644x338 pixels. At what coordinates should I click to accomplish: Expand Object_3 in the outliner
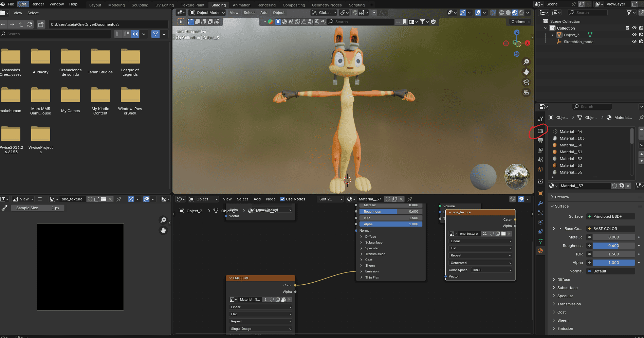[x=552, y=35]
